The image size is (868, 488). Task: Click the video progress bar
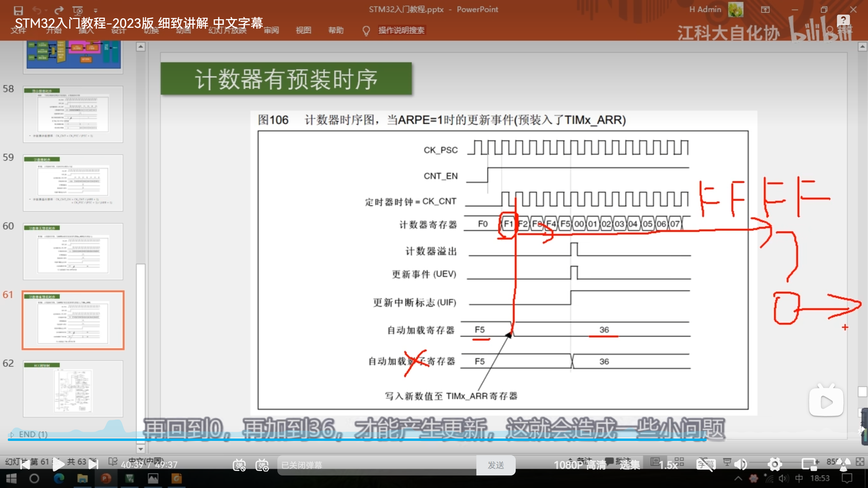434,440
